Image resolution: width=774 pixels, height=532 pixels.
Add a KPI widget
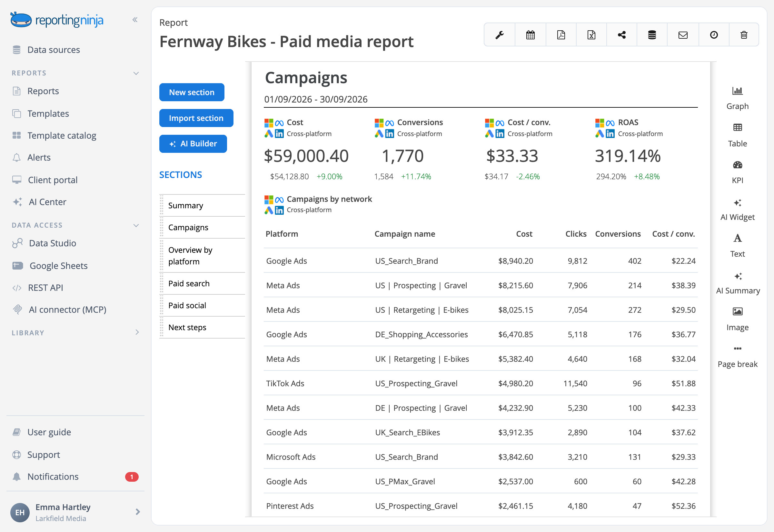(737, 172)
